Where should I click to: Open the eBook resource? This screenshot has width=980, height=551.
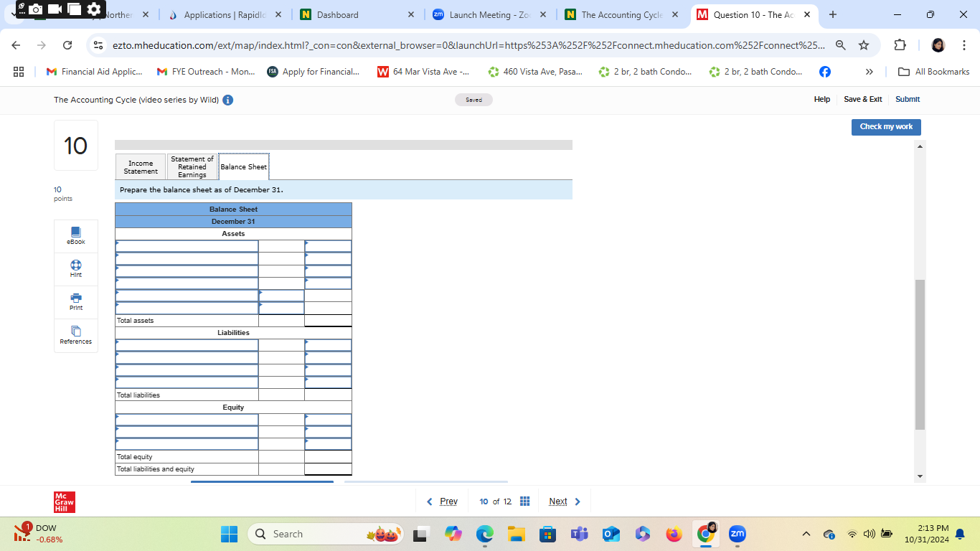click(76, 236)
